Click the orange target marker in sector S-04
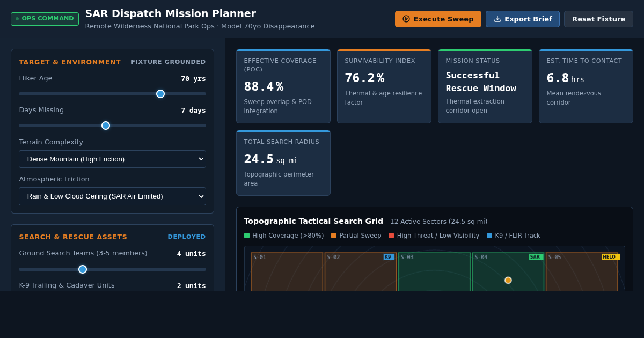This screenshot has width=644, height=338. coord(508,280)
